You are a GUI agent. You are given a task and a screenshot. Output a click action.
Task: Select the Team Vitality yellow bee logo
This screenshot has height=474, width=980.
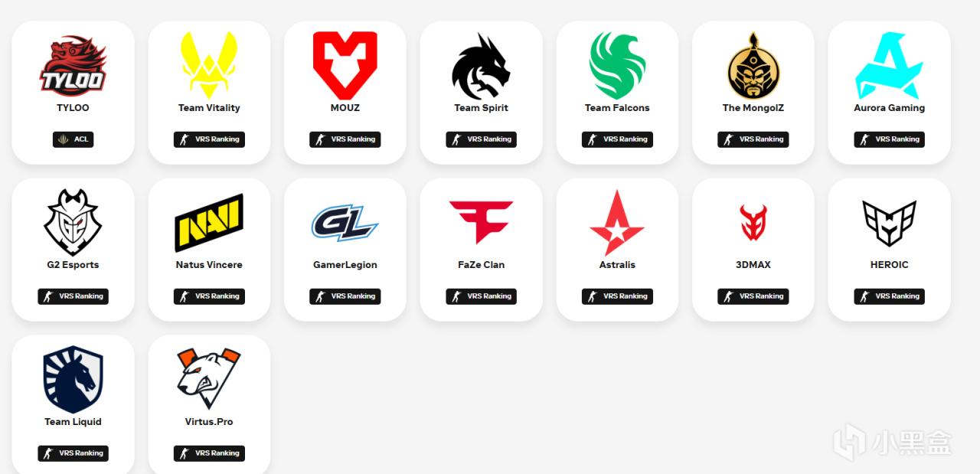(x=209, y=65)
